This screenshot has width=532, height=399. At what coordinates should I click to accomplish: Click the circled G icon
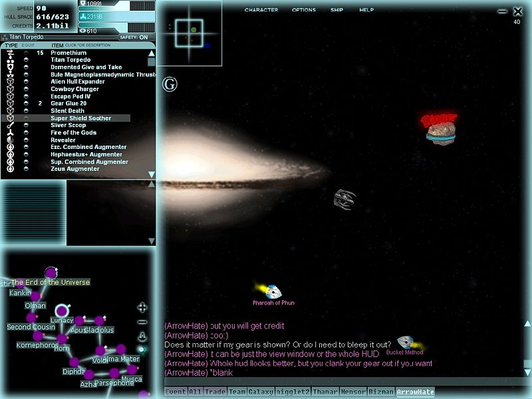(x=170, y=85)
